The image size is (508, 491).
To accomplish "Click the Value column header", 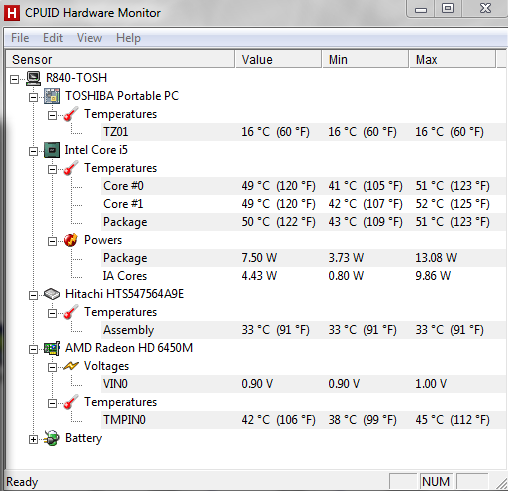I will pos(278,59).
